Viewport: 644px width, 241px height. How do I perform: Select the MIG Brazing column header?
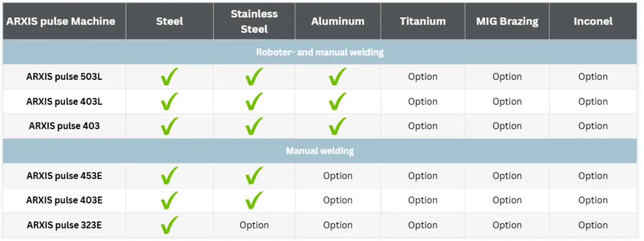(507, 21)
